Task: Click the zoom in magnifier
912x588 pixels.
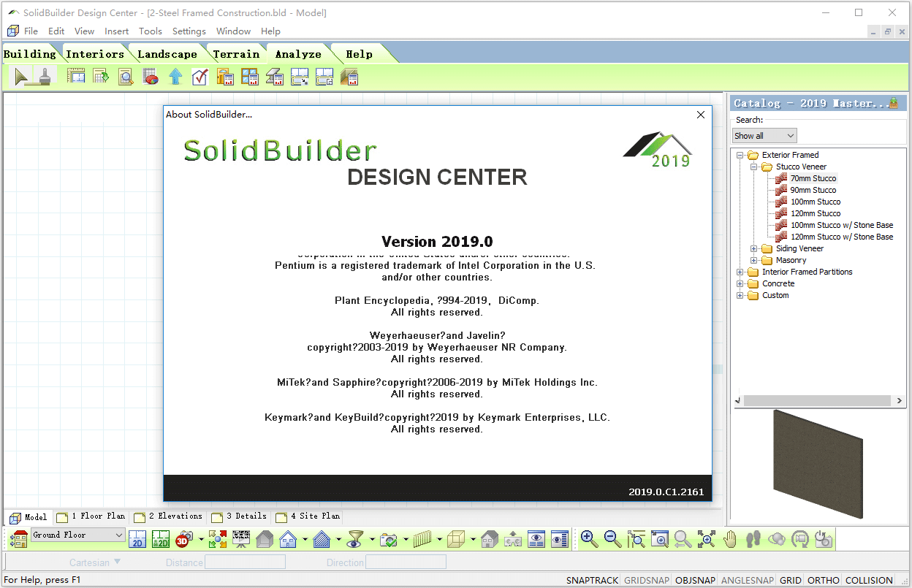Action: click(x=588, y=539)
